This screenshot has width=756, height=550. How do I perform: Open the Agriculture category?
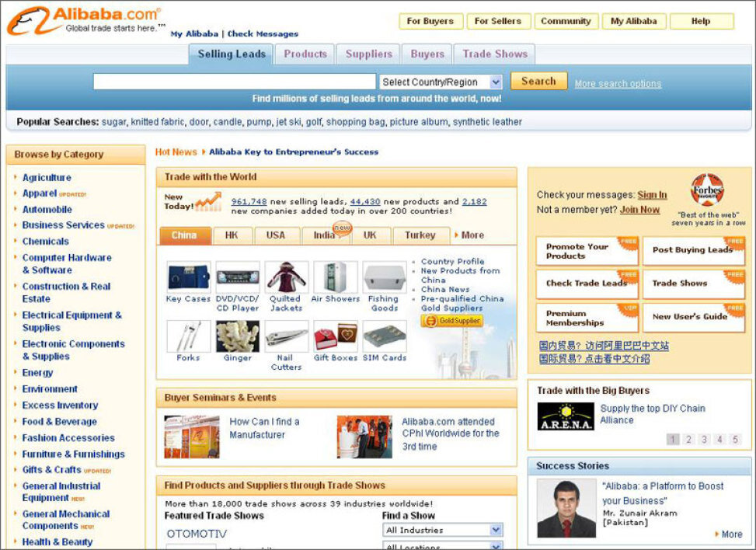[47, 177]
